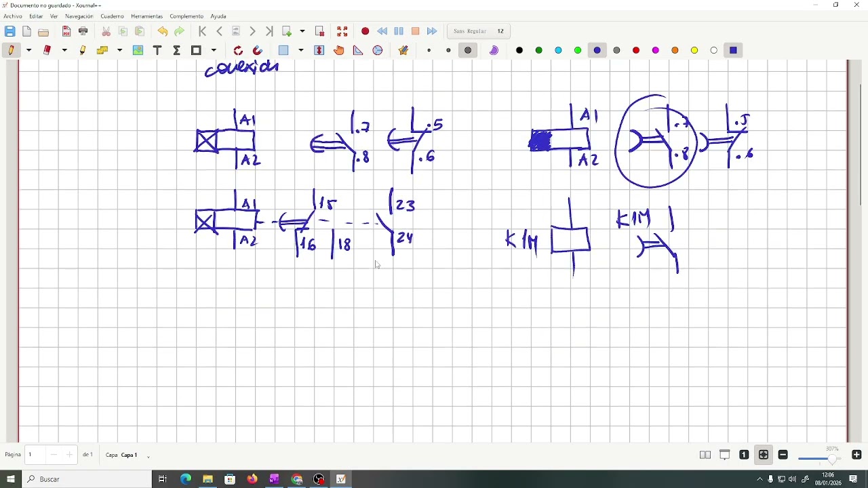Save the document with the floppy icon

click(x=9, y=32)
